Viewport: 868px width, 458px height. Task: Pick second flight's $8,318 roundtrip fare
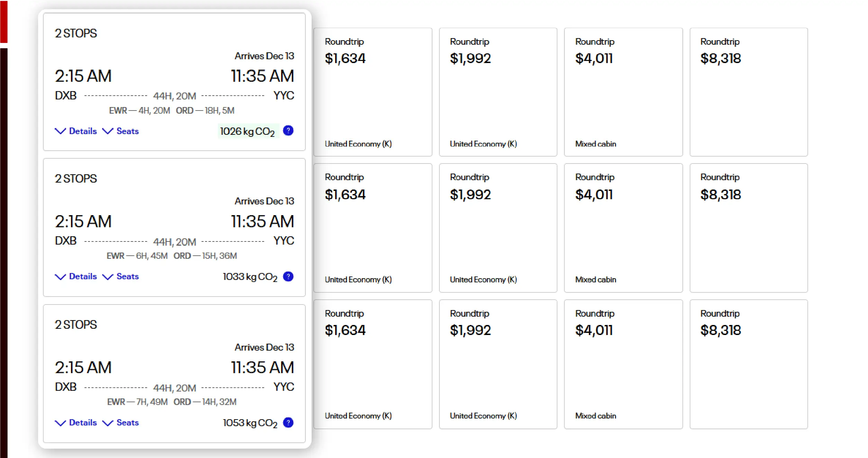[749, 228]
